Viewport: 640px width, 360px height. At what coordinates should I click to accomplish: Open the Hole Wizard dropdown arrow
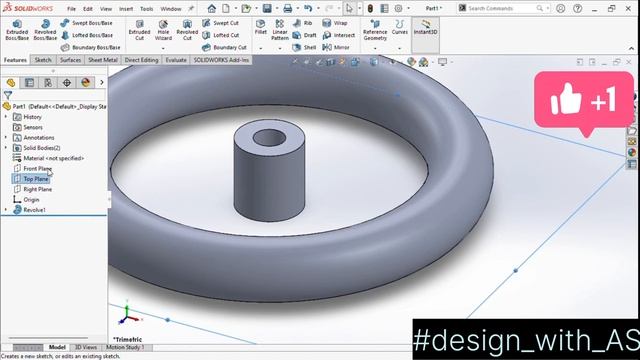pyautogui.click(x=163, y=49)
